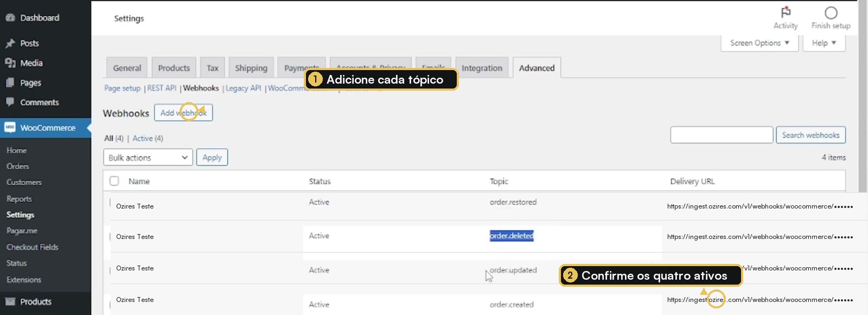Switch to the Shipping tab
Image resolution: width=868 pixels, height=315 pixels.
[x=251, y=68]
